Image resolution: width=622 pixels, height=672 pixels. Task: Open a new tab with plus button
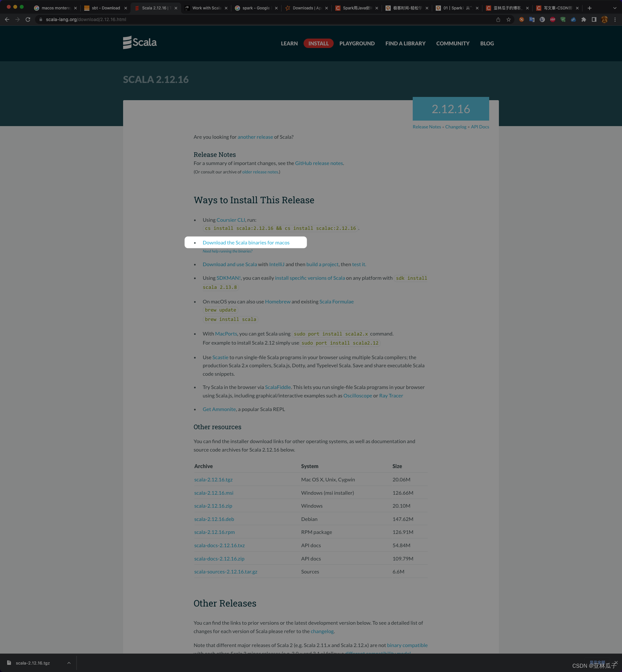pyautogui.click(x=589, y=8)
